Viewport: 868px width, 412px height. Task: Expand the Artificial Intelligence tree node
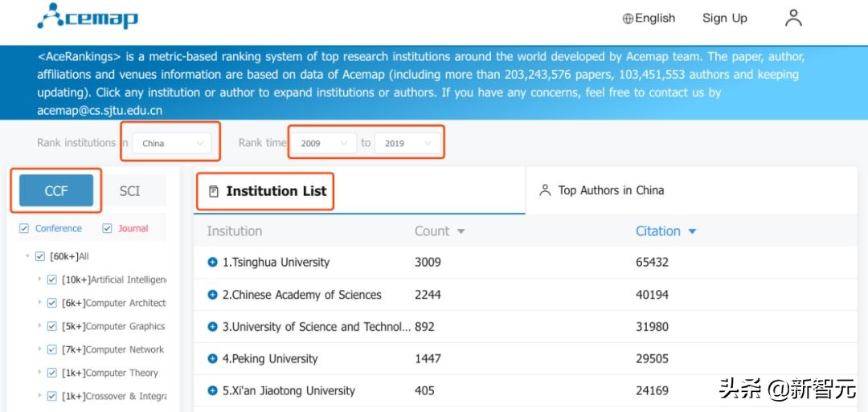pos(39,279)
